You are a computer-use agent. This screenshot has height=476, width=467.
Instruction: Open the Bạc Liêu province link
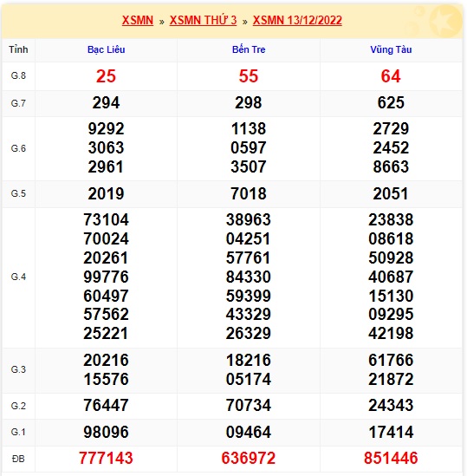point(107,49)
